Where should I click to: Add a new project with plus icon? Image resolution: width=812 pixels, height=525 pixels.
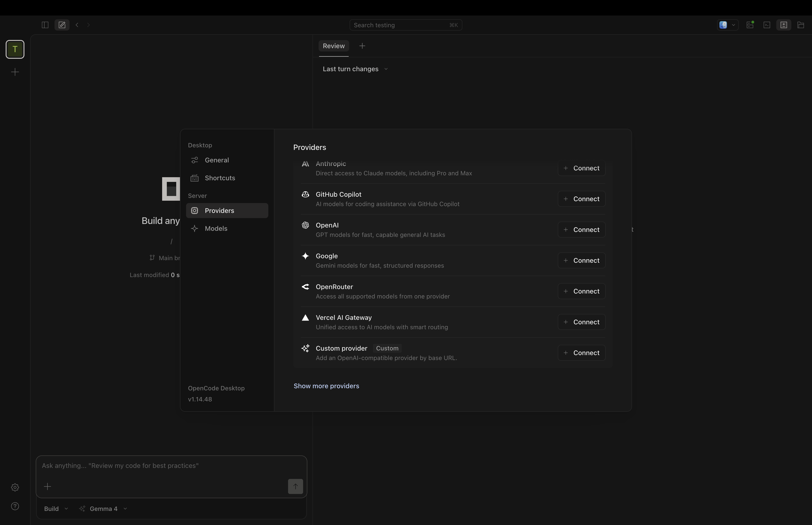[x=15, y=72]
